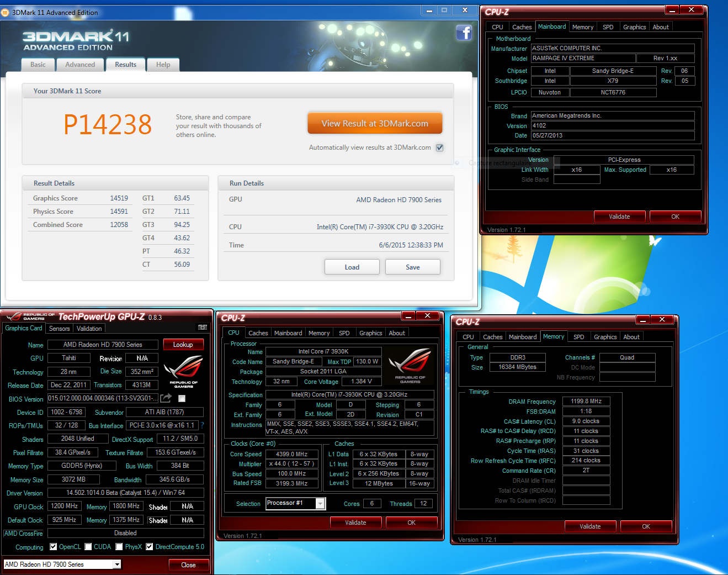728x575 pixels.
Task: Click the GPU-Z screenshot camera icon
Action: tap(203, 328)
